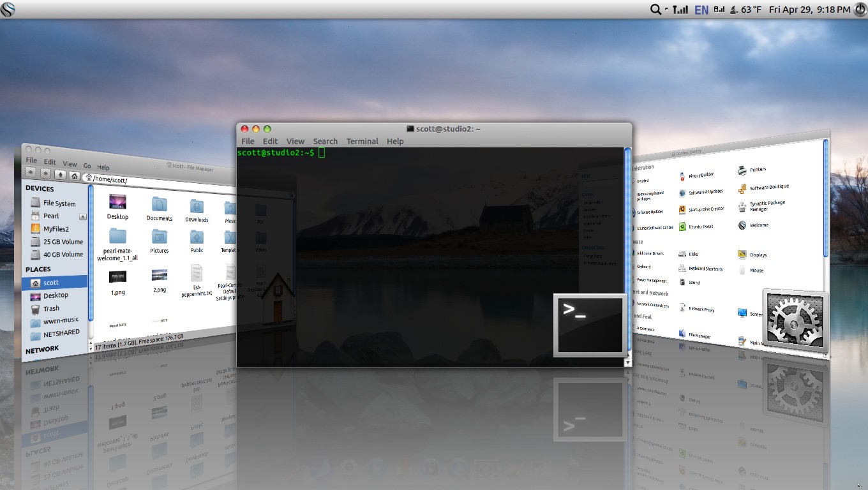Open the Software Boutique
The height and width of the screenshot is (490, 868).
tap(769, 187)
